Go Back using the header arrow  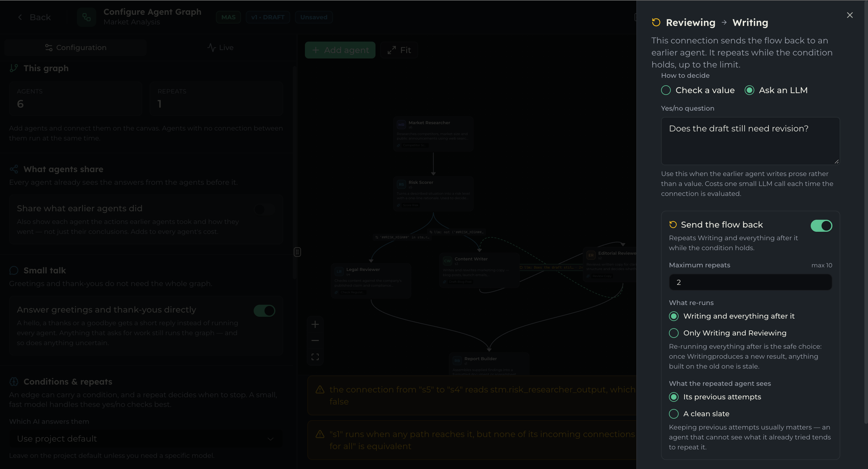point(34,17)
